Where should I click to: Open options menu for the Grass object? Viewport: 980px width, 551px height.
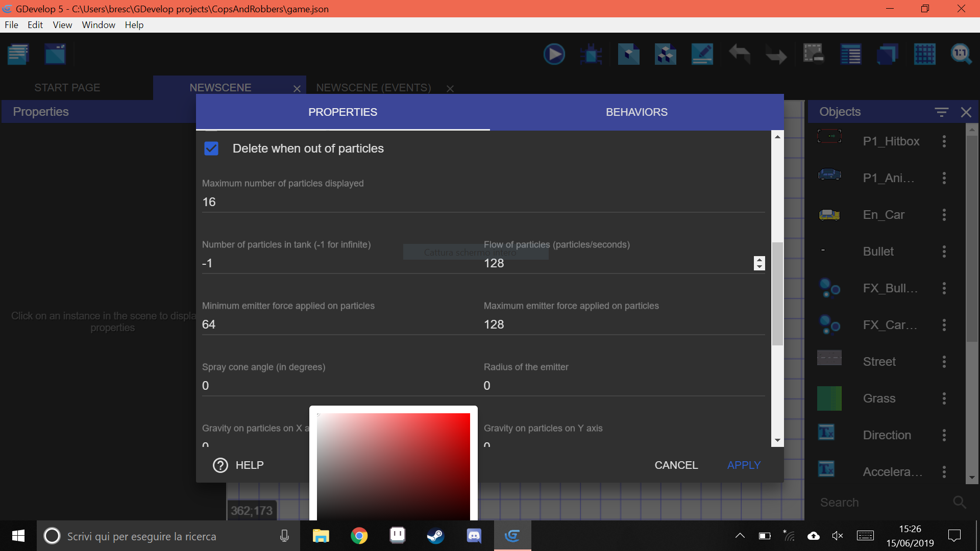tap(944, 398)
